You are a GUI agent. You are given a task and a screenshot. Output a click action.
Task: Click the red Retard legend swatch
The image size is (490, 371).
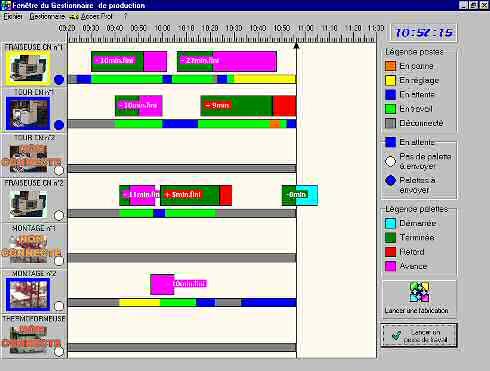point(390,252)
